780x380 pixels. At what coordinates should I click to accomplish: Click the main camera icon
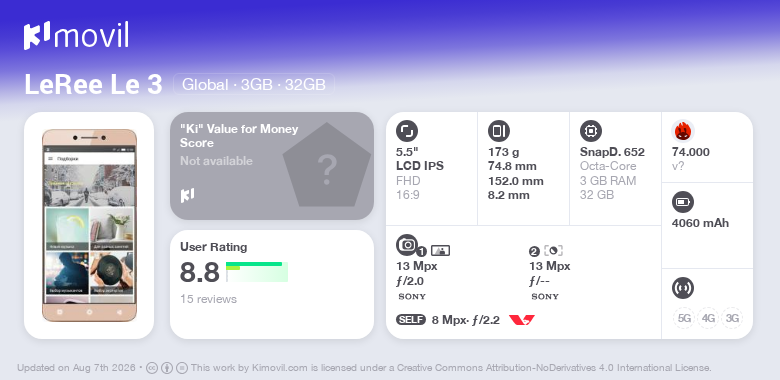(x=407, y=244)
